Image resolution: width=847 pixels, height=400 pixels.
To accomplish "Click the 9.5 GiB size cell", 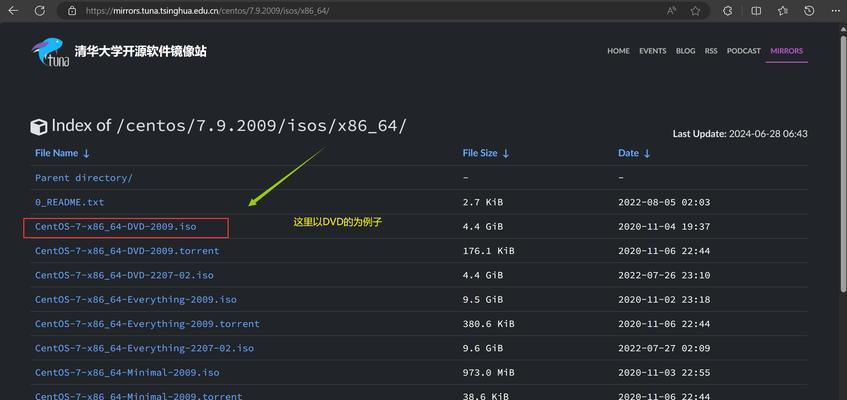I will pyautogui.click(x=483, y=299).
